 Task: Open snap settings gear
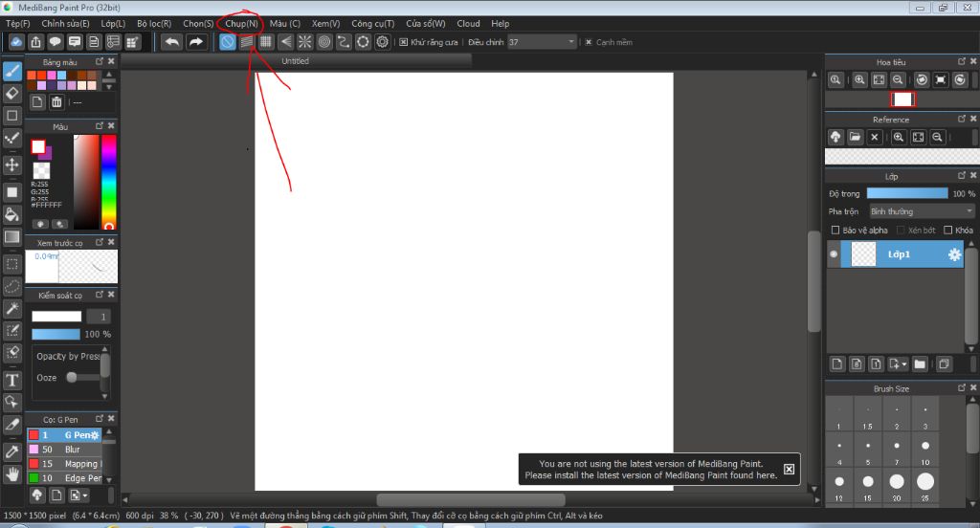[x=383, y=42]
